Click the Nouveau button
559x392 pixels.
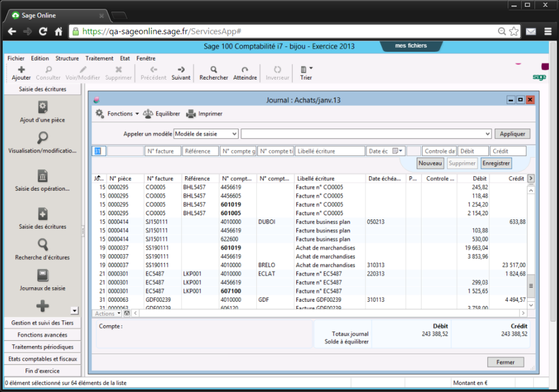coord(430,163)
